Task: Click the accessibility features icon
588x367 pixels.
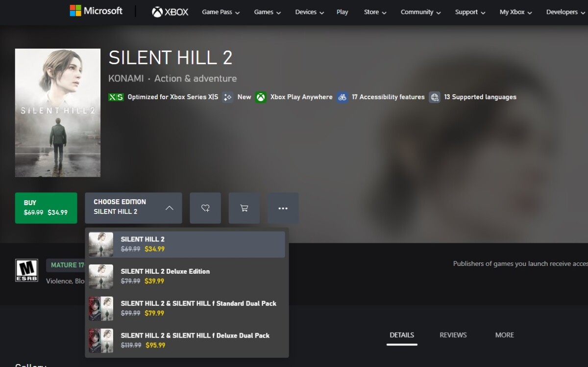Action: pos(343,97)
